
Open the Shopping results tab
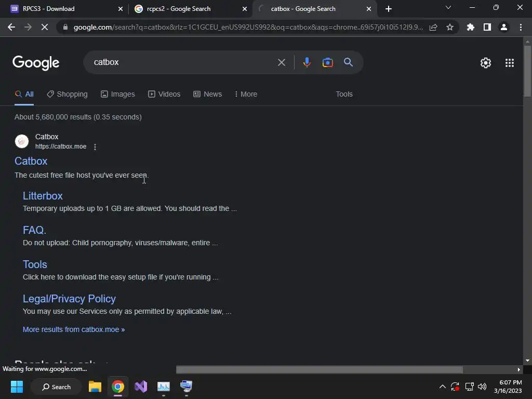tap(67, 94)
